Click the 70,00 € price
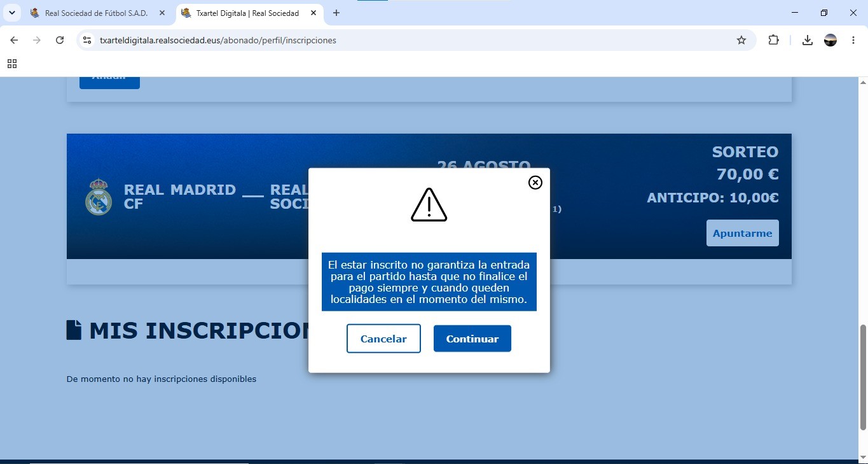868x464 pixels. (x=748, y=174)
